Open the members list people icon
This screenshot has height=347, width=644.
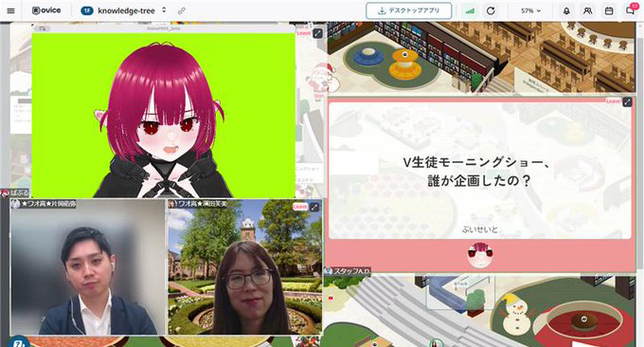[588, 10]
